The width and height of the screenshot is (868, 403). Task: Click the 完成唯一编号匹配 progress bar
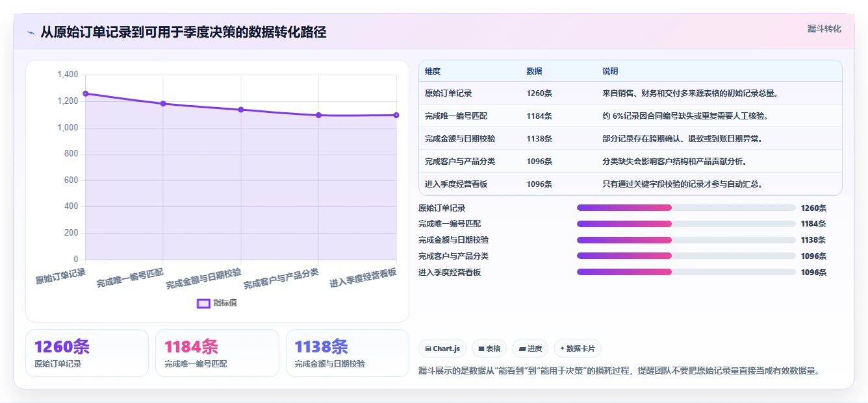pos(686,224)
